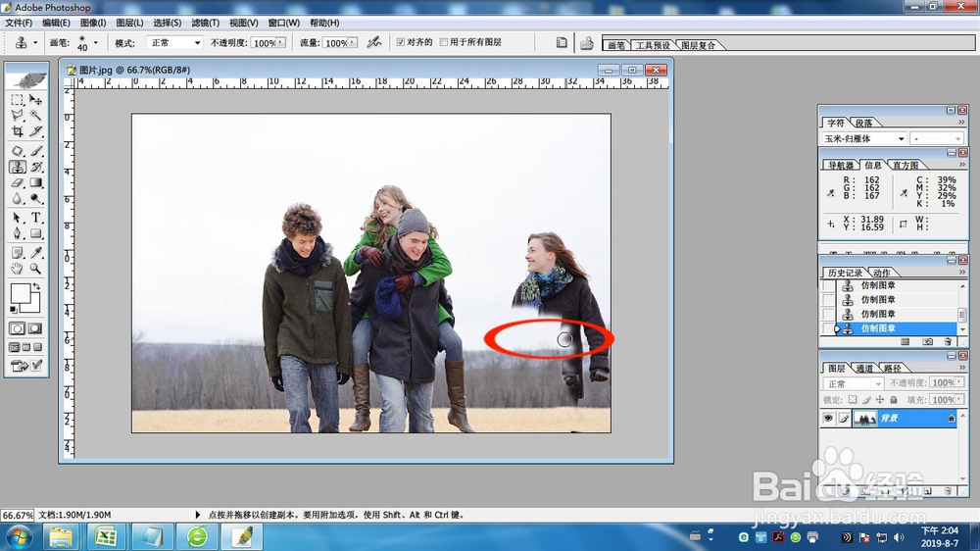Select the Crop tool

[x=18, y=131]
